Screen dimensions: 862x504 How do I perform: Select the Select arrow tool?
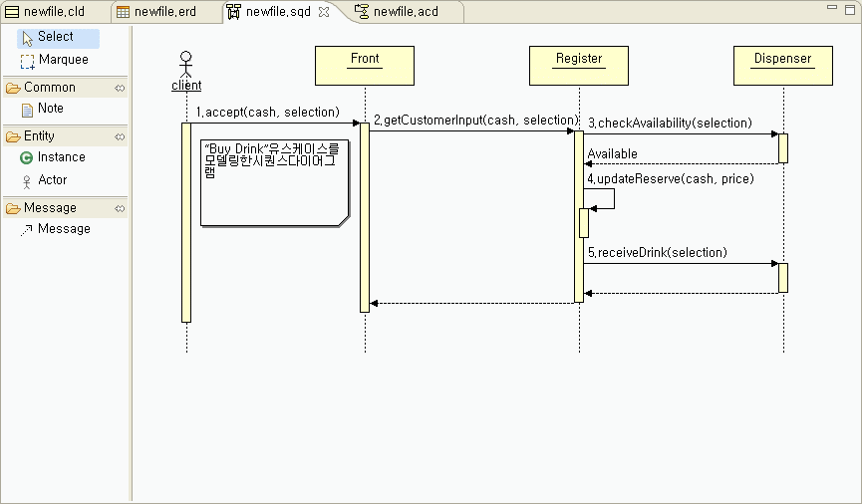click(55, 37)
